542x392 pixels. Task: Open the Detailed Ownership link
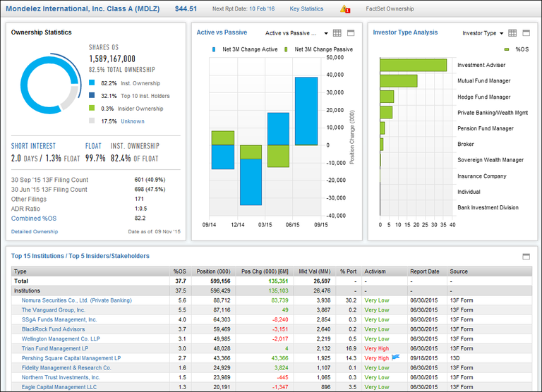(35, 231)
